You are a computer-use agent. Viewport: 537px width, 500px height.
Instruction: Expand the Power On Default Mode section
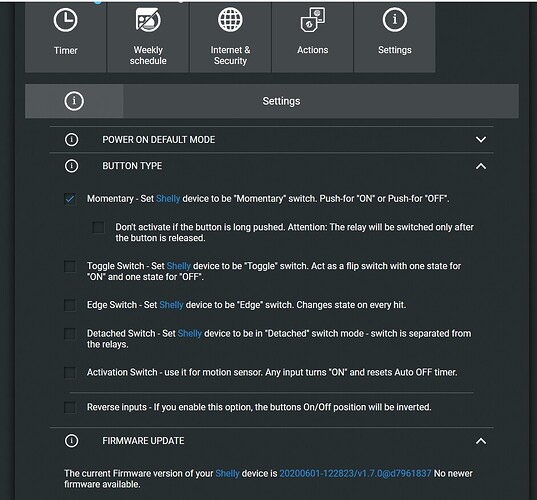[481, 140]
